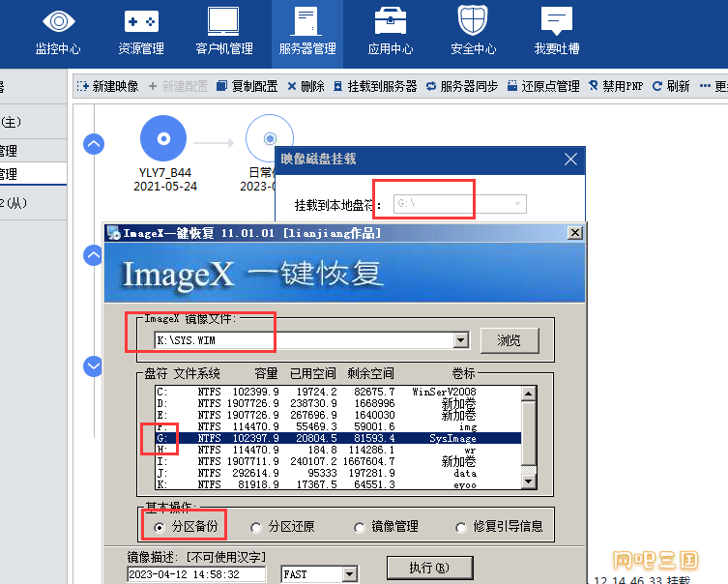The width and height of the screenshot is (728, 584).
Task: Select the I: partition row with 240107.2 used
Action: (x=338, y=461)
